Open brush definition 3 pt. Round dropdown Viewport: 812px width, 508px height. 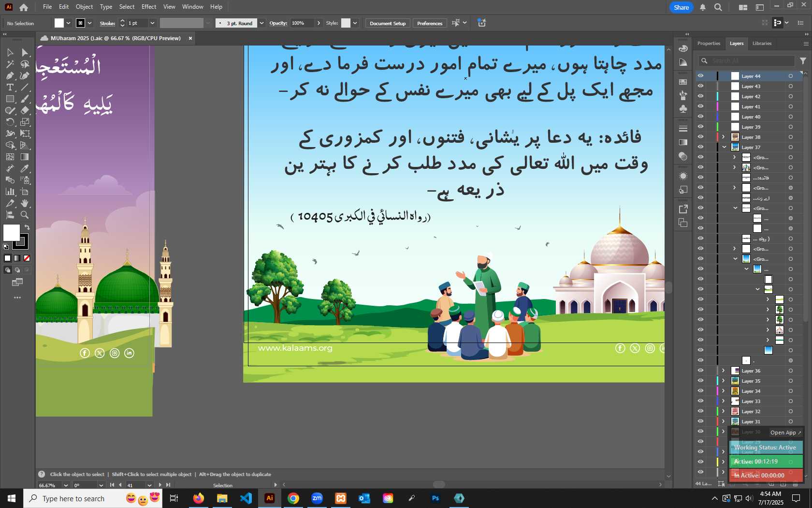[x=261, y=23]
